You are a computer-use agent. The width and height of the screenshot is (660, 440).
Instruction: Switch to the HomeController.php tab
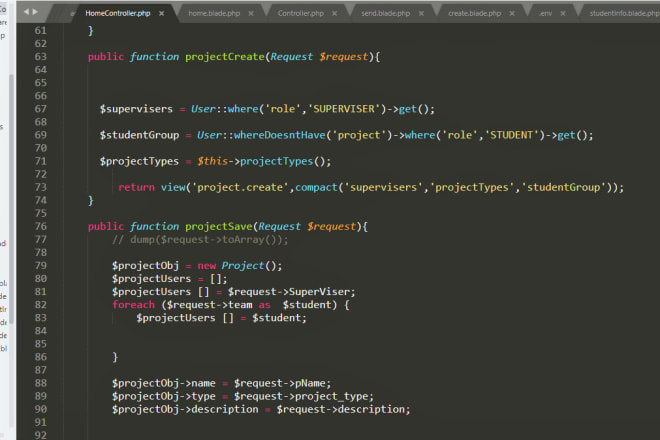pyautogui.click(x=118, y=13)
